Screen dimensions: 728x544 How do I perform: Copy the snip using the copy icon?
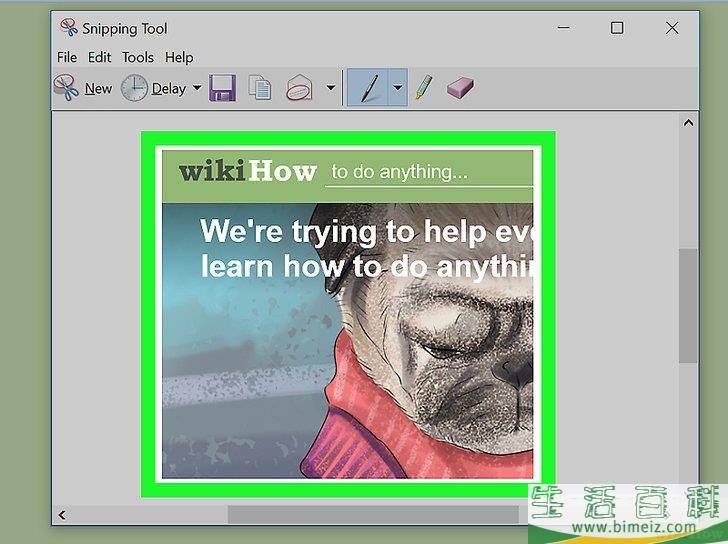[260, 87]
